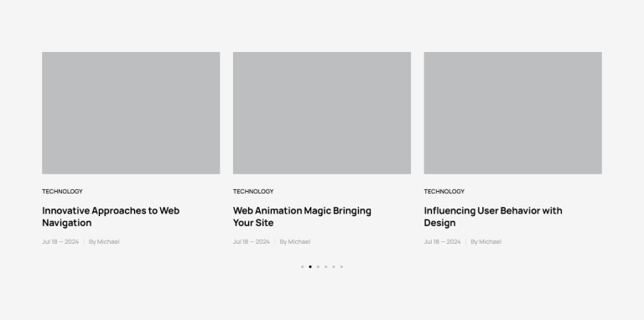Go to the first carousel pagination dot
This screenshot has width=644, height=320.
click(x=302, y=266)
